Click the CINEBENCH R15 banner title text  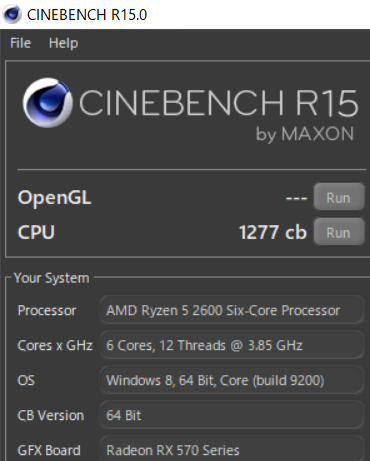coord(219,103)
